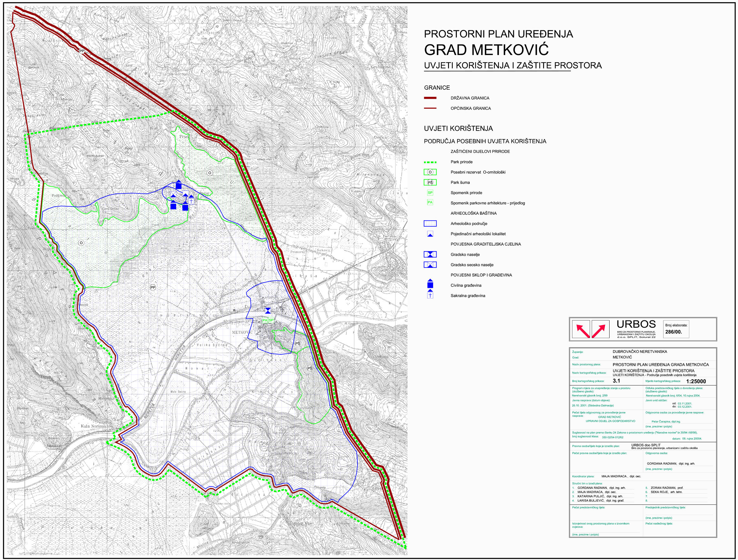This screenshot has width=738, height=560.
Task: Click the Pojedinačni arheološki lokalitet legend icon
Action: pyautogui.click(x=430, y=234)
